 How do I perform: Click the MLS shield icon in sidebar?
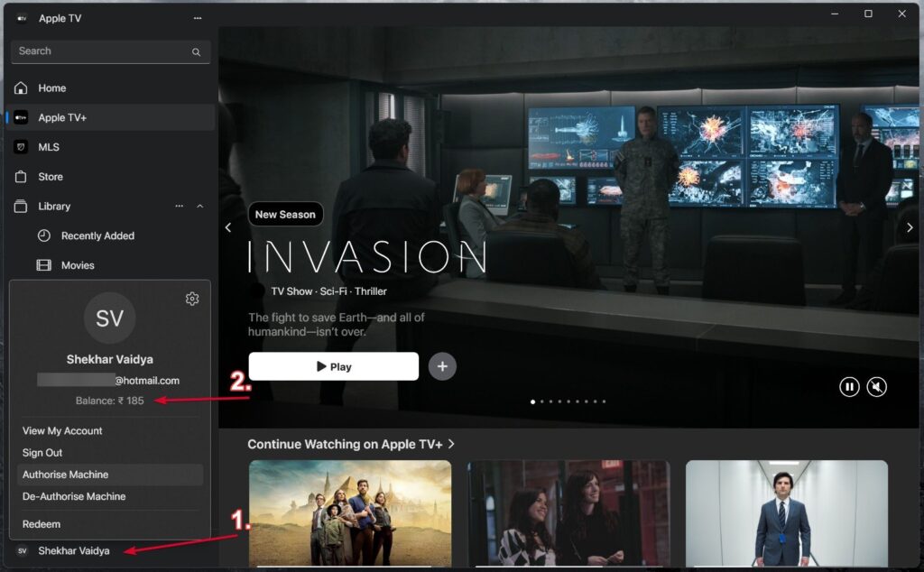click(21, 147)
